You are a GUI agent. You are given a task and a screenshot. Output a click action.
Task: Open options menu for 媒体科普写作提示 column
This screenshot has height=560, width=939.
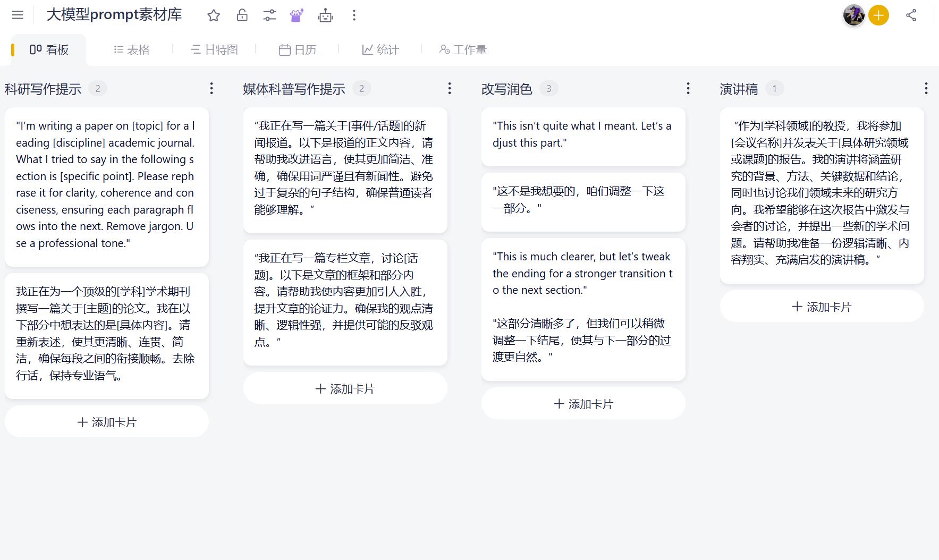[x=450, y=89]
